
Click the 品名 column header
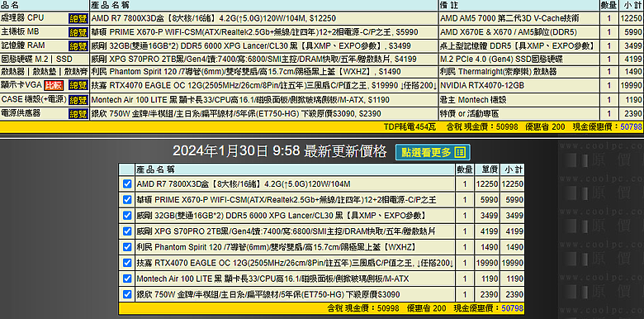pyautogui.click(x=10, y=5)
